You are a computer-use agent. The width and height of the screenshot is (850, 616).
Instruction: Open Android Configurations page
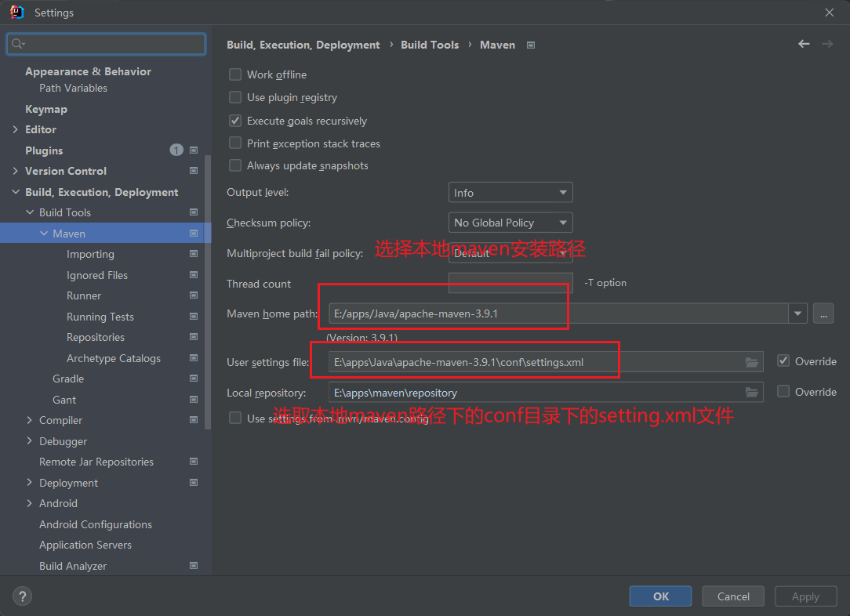[96, 524]
